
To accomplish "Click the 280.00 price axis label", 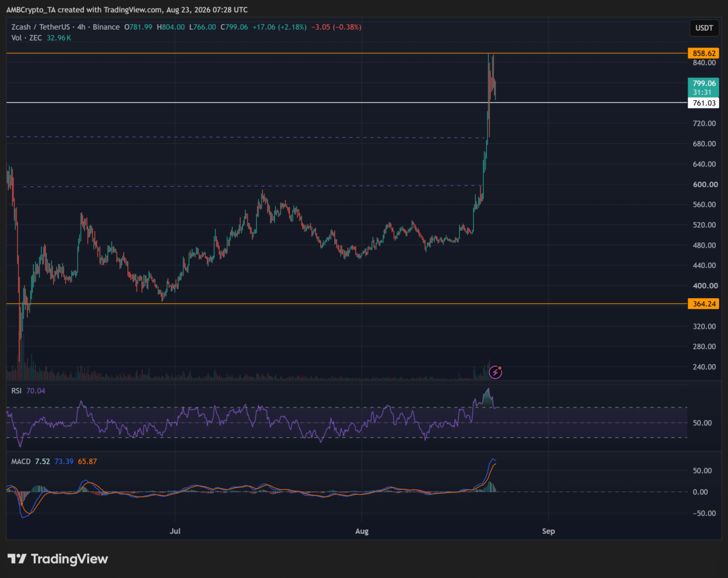I will click(705, 347).
